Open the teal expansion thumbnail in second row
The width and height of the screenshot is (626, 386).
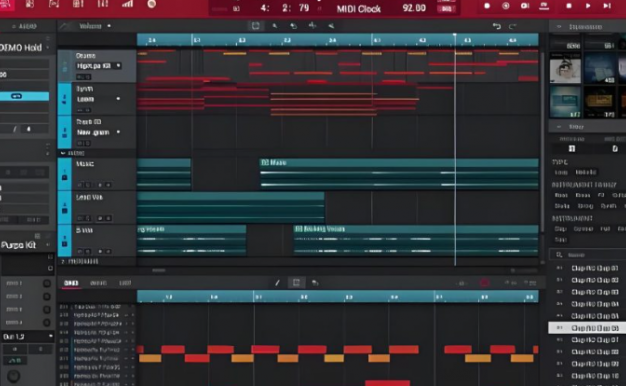coord(565,102)
